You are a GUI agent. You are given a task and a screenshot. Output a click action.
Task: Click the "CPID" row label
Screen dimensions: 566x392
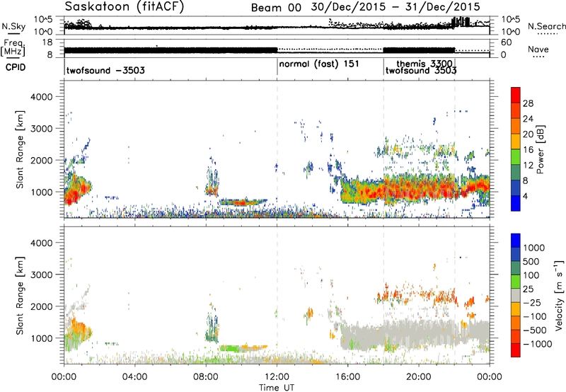point(16,67)
